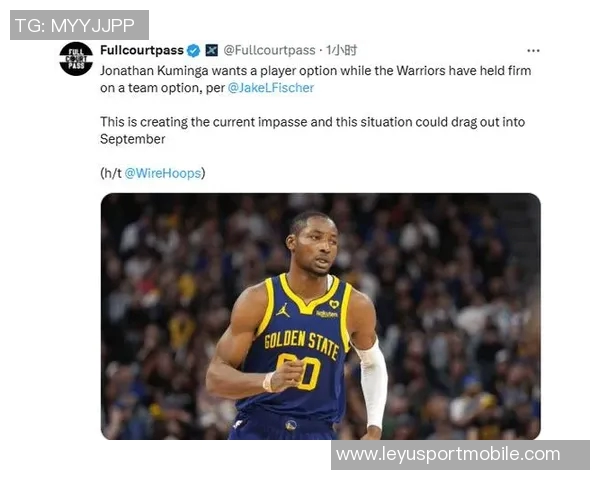Click the Jordan logo on the jersey
The image size is (600, 480).
(x=283, y=310)
